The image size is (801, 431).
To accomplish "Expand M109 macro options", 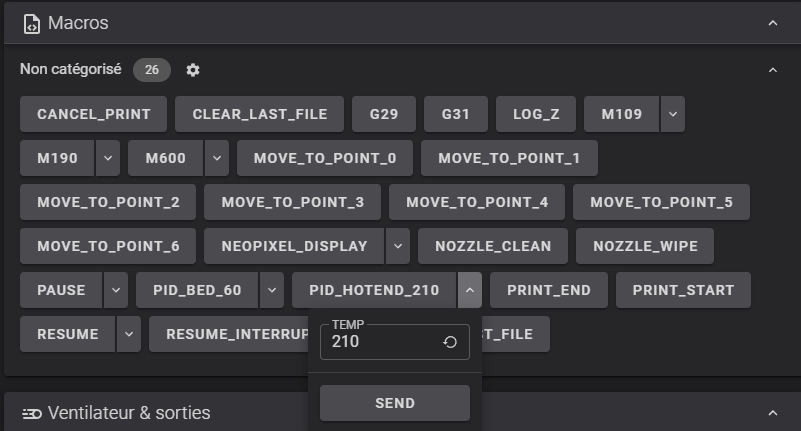I will [x=673, y=114].
